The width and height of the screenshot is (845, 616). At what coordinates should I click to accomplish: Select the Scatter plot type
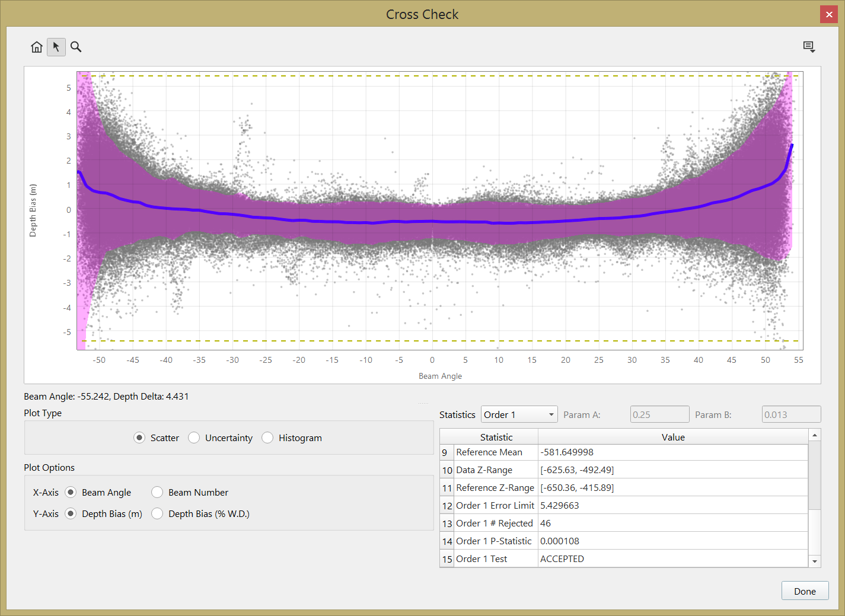coord(139,438)
